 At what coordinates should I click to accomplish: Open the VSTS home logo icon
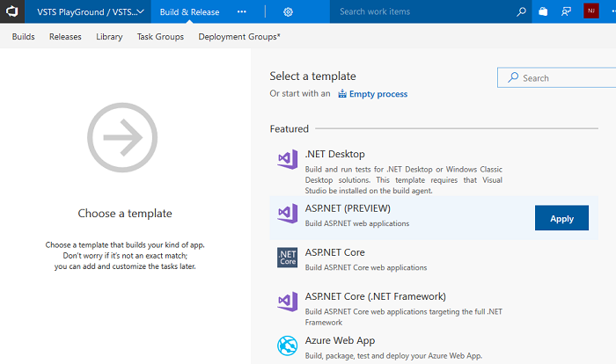pos(12,11)
